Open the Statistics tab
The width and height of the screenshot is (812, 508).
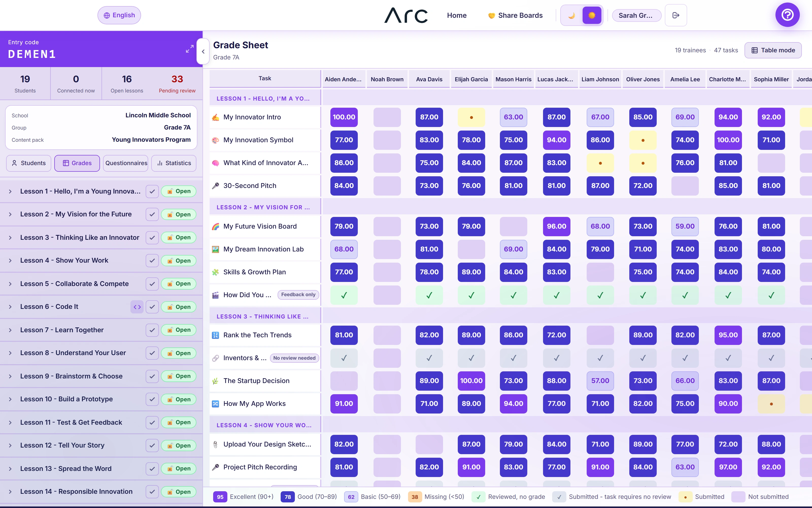click(174, 163)
